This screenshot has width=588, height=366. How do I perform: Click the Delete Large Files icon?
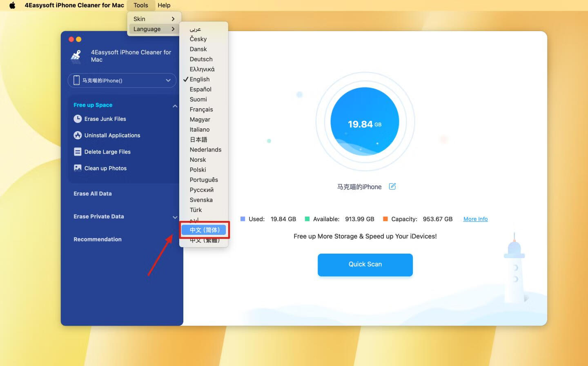(x=78, y=152)
